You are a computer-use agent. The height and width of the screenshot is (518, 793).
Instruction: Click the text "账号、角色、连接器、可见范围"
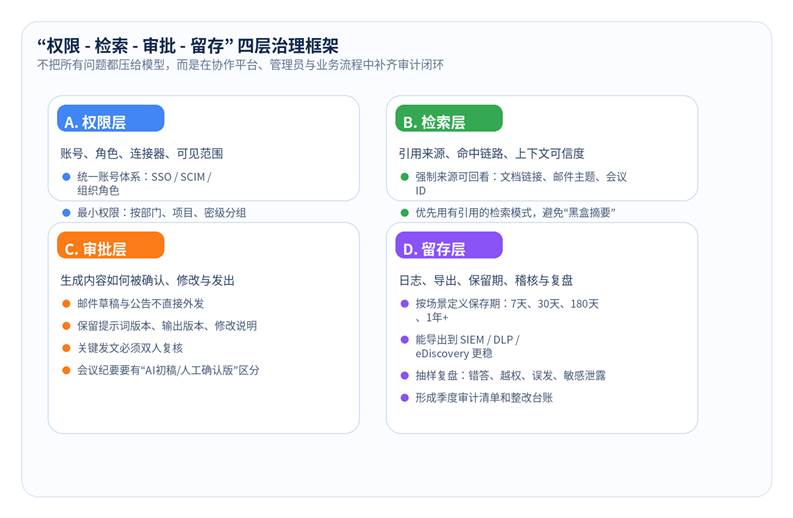click(141, 153)
